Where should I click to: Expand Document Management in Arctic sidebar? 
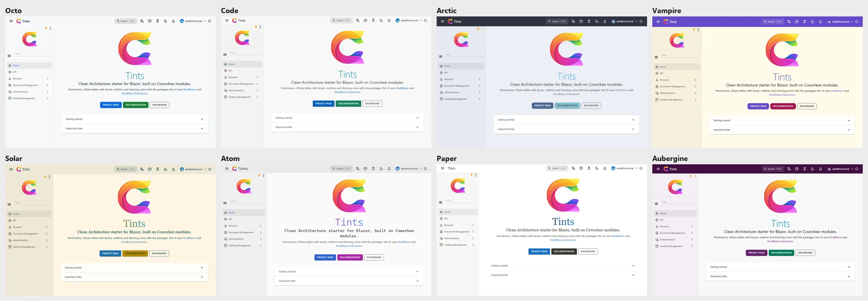click(461, 86)
